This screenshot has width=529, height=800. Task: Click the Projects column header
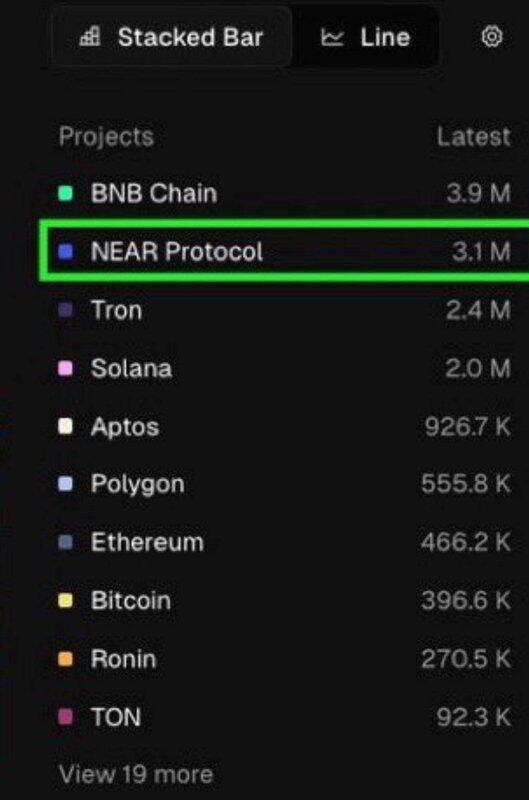(106, 137)
